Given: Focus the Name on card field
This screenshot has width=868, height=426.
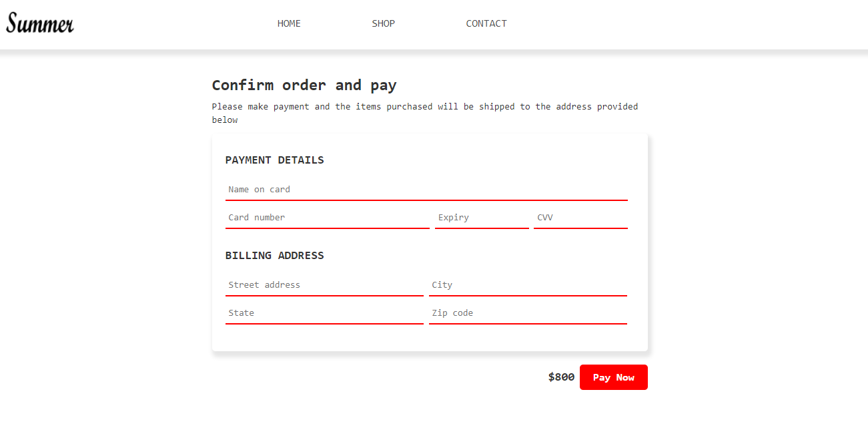Looking at the screenshot, I should (x=426, y=190).
